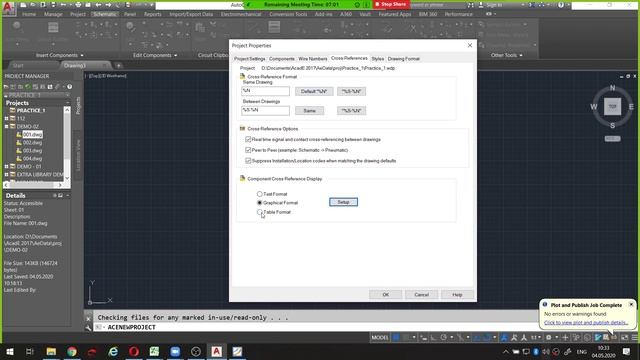
Task: Collapse the DEMO-02 project node
Action: point(6,127)
